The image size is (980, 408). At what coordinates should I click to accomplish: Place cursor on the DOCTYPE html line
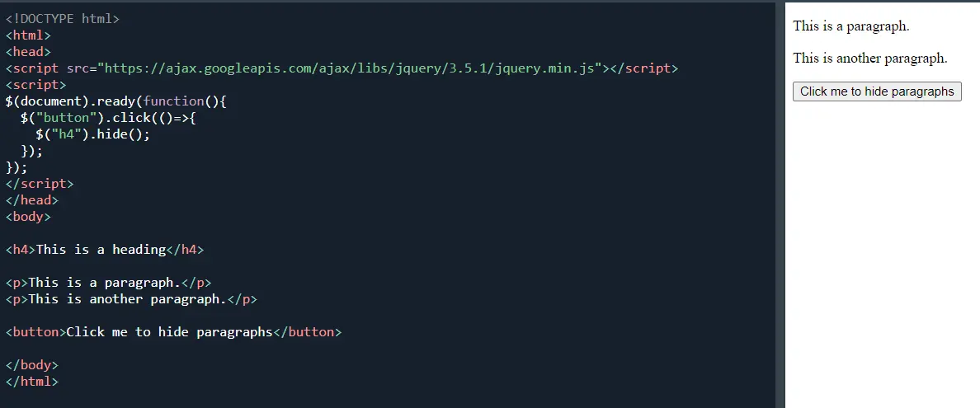tap(63, 19)
